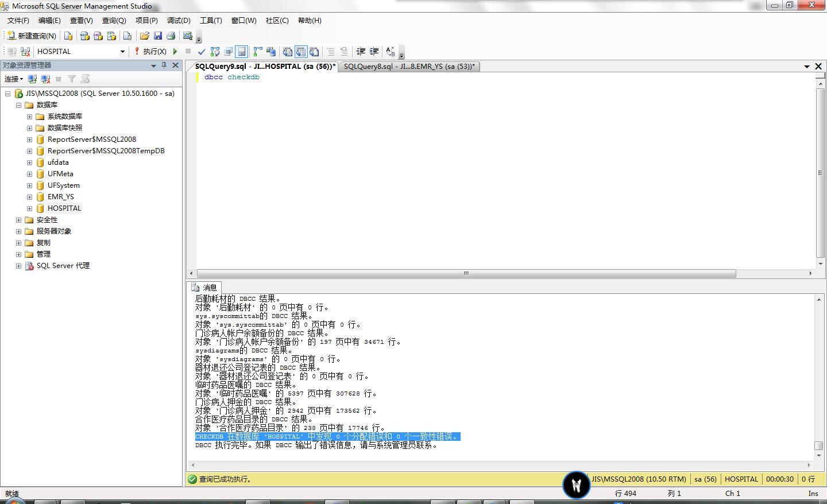Expand the ufdata database node
The height and width of the screenshot is (504, 827).
pyautogui.click(x=29, y=162)
